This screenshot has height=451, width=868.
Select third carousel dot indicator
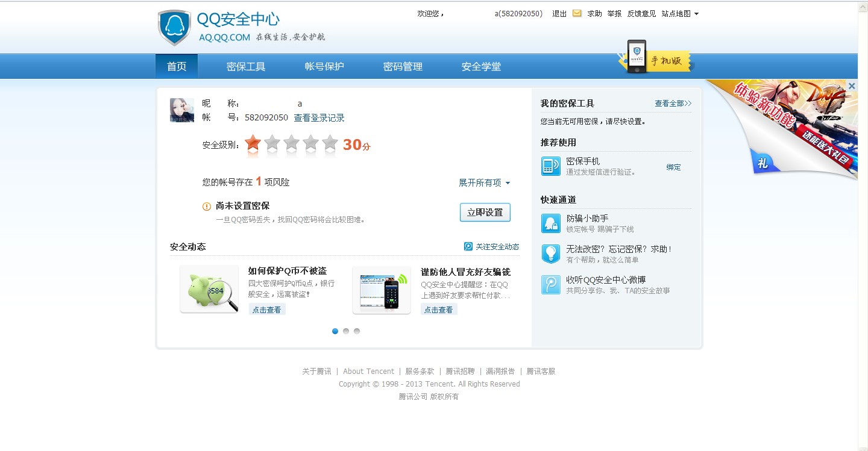coord(357,331)
